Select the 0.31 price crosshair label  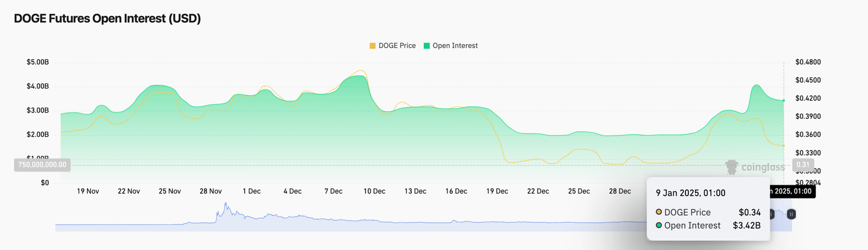click(x=802, y=165)
